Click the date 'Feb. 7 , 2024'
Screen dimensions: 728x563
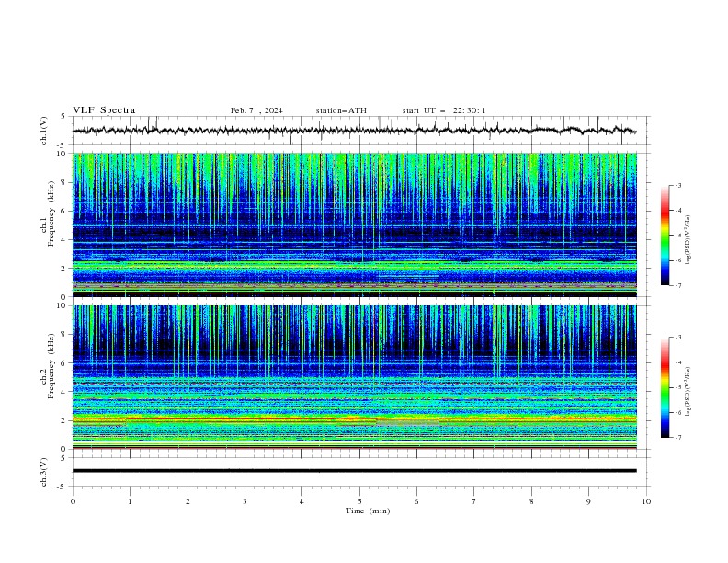tap(256, 110)
